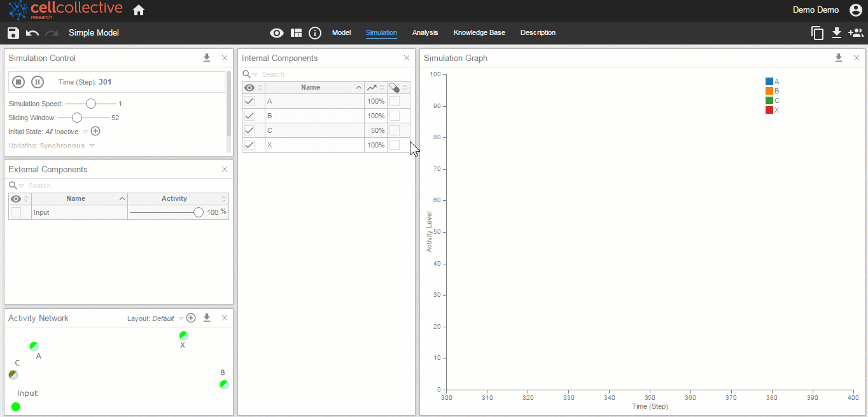Open the Layout Default dropdown
The image size is (868, 417).
[181, 318]
